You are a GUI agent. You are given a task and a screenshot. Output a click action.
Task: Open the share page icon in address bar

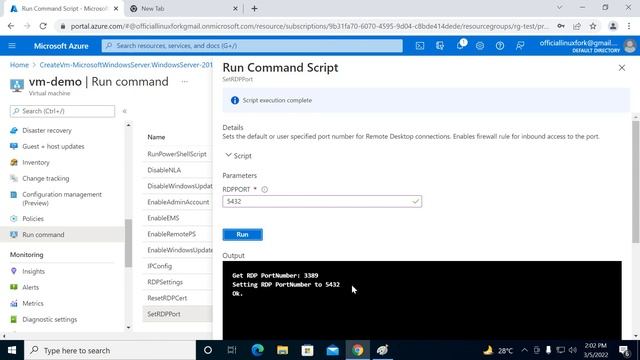[577, 26]
